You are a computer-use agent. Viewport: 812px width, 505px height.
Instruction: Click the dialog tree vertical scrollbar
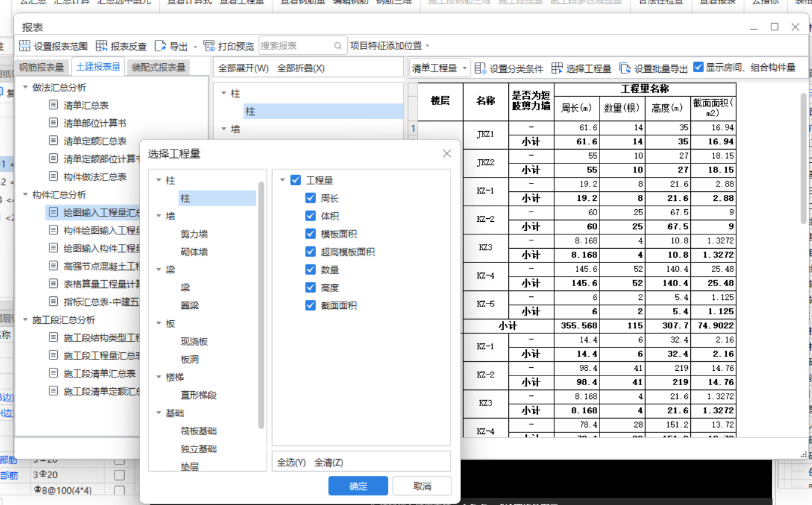pyautogui.click(x=261, y=304)
